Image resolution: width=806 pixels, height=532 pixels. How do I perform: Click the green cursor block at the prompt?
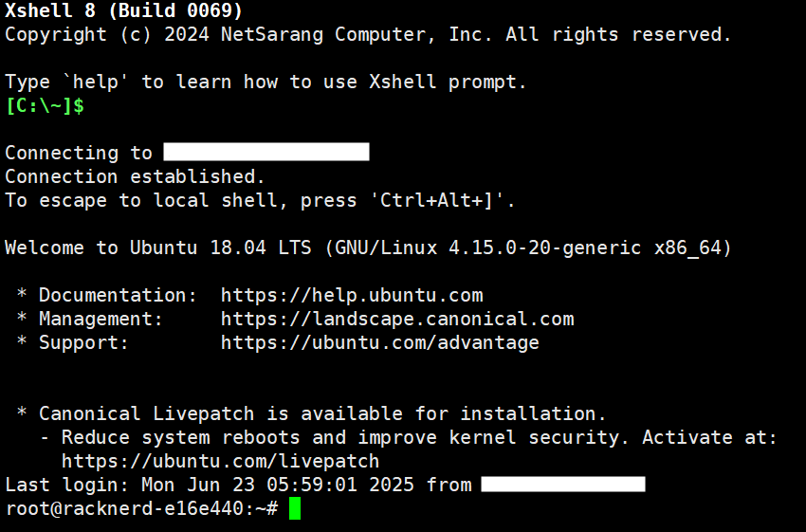295,508
